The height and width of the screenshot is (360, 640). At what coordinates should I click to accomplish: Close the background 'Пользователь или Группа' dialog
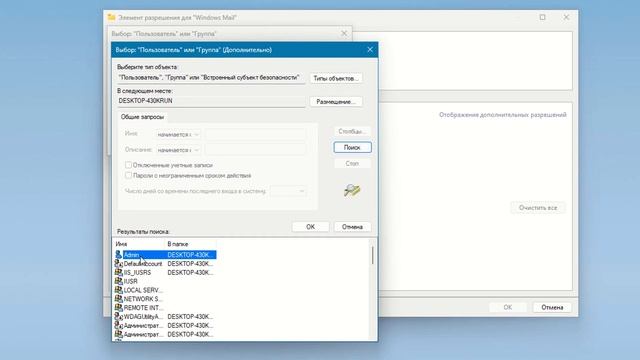click(x=344, y=33)
